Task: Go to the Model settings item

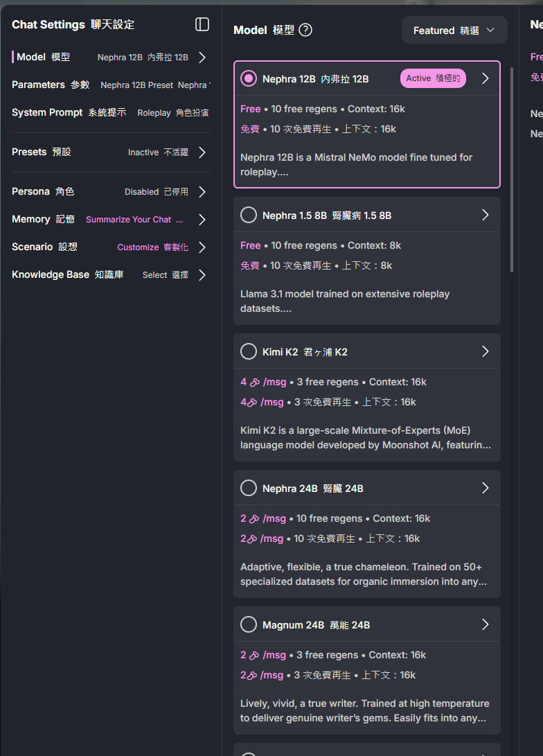Action: point(111,58)
